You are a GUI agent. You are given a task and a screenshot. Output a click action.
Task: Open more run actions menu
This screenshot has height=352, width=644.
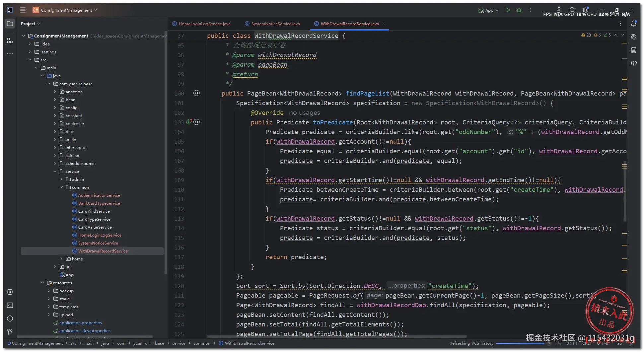click(x=530, y=10)
